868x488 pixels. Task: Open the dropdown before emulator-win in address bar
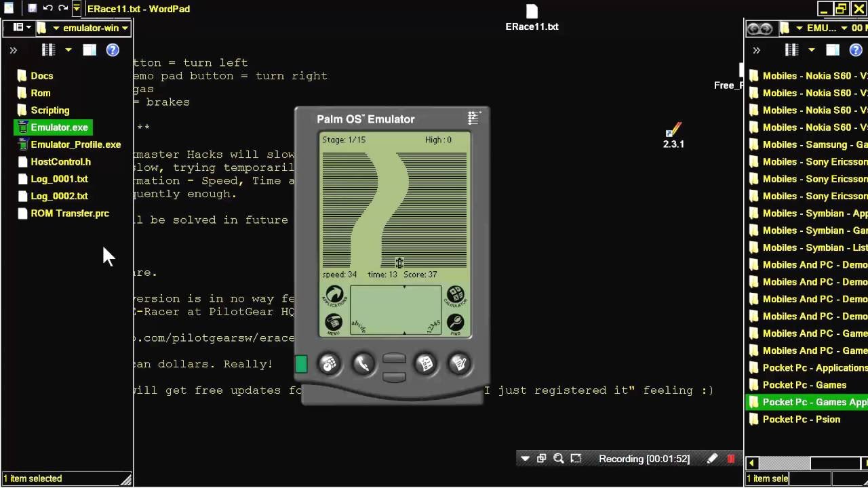click(x=56, y=28)
